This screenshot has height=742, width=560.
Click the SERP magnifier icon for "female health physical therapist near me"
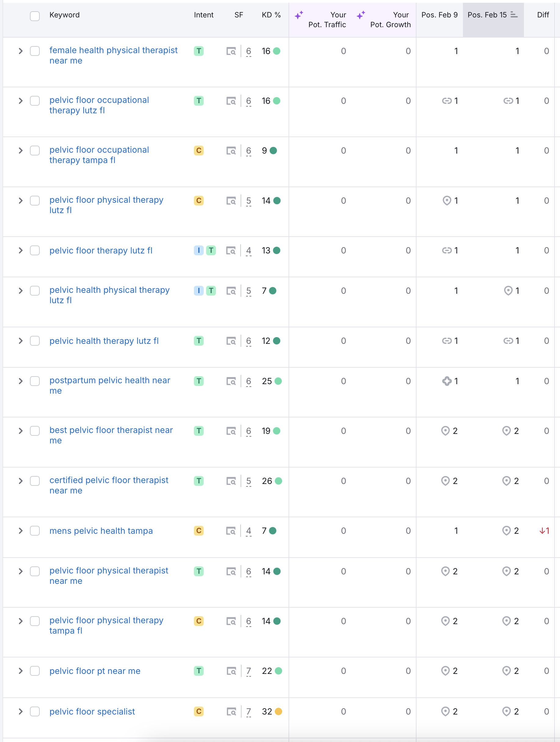tap(231, 51)
